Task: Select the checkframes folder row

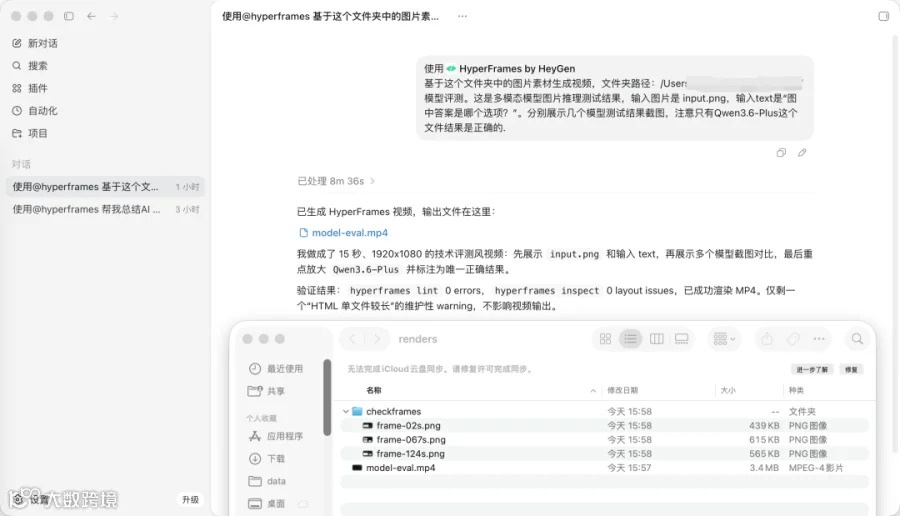Action: [604, 411]
